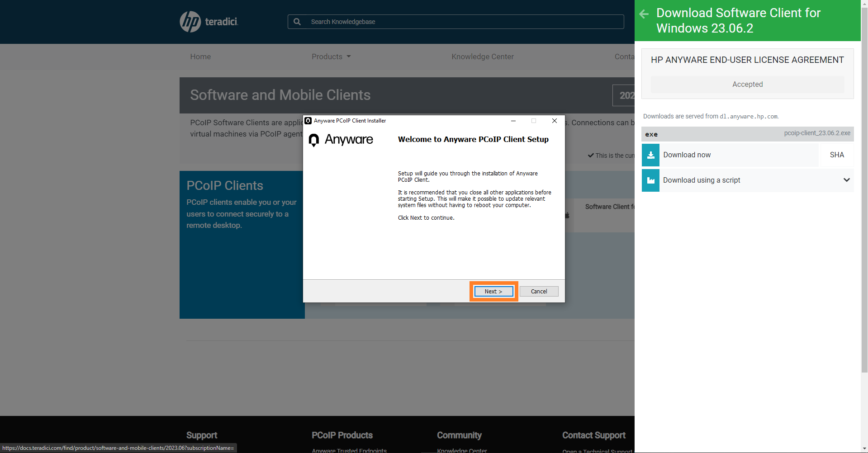
Task: Open the version selector dropdown
Action: pyautogui.click(x=624, y=95)
